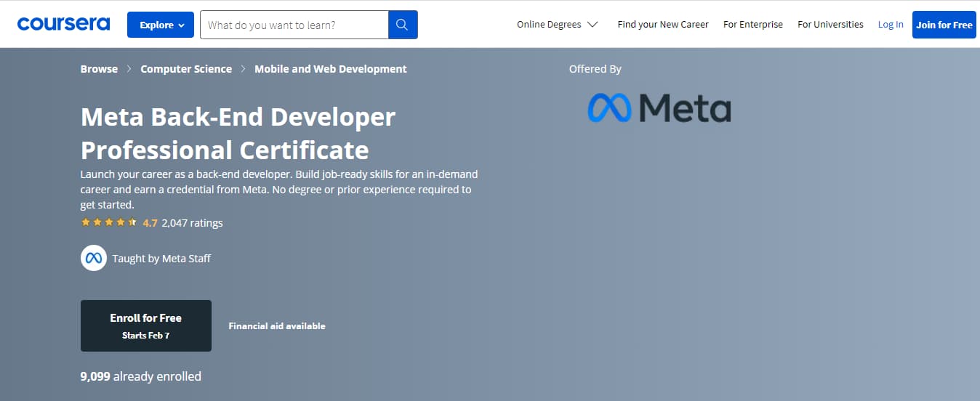Navigate to Browse breadcrumb

(x=99, y=69)
